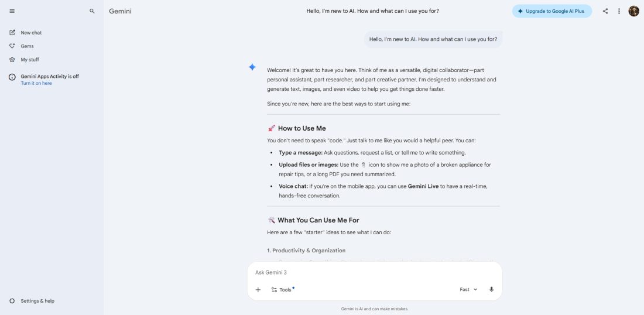
Task: Go to My stuff in sidebar
Action: 30,60
